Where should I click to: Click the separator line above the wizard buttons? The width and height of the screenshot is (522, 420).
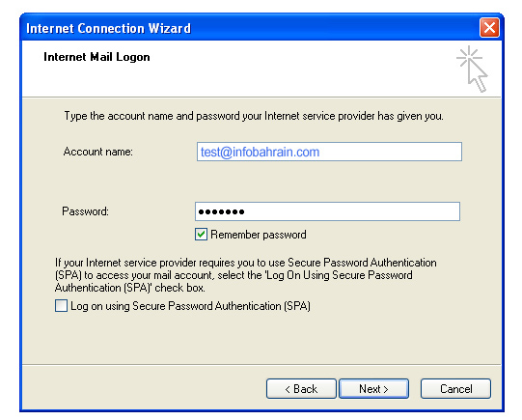[261, 364]
